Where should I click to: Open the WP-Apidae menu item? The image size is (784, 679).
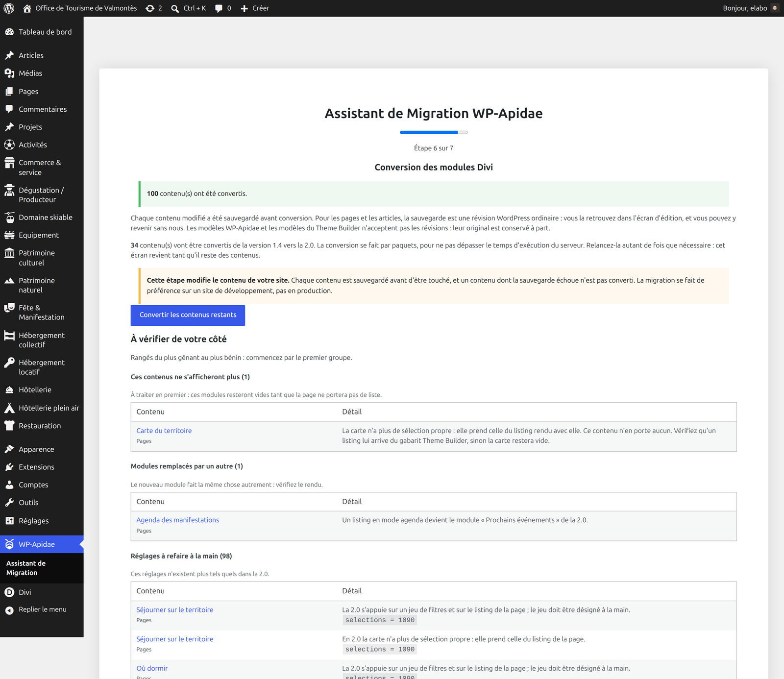point(42,544)
